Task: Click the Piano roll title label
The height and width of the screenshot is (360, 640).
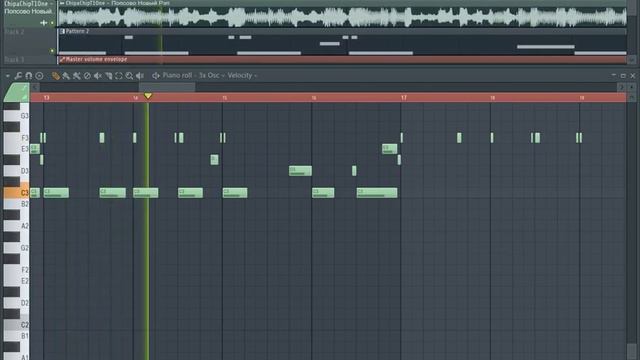Action: [x=177, y=76]
